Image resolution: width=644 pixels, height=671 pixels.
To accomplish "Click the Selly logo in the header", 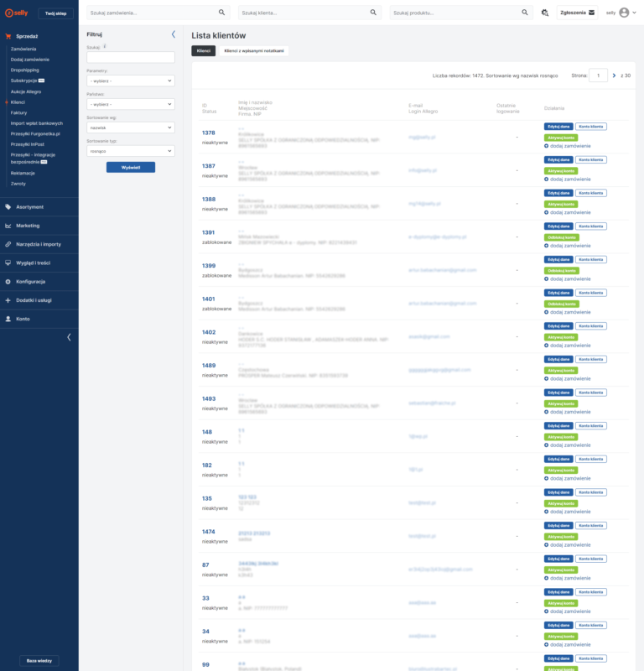I will pyautogui.click(x=16, y=13).
